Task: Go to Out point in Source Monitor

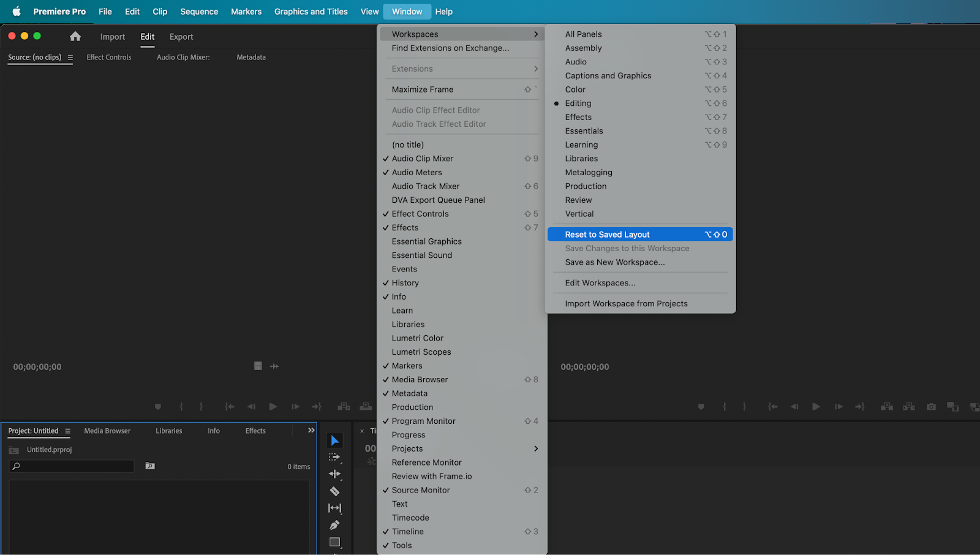Action: [x=317, y=406]
